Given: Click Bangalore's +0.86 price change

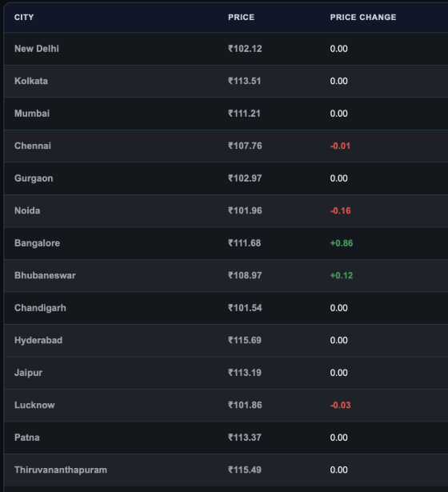Looking at the screenshot, I should (342, 243).
